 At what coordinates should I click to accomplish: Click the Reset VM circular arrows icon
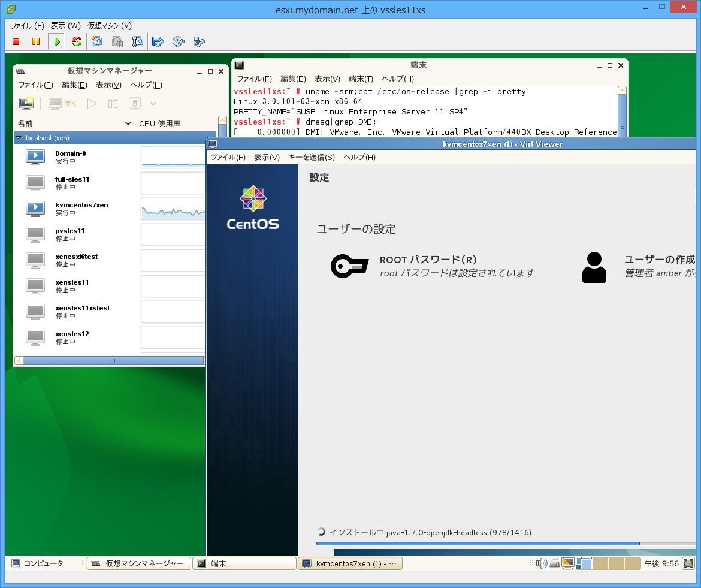point(77,41)
